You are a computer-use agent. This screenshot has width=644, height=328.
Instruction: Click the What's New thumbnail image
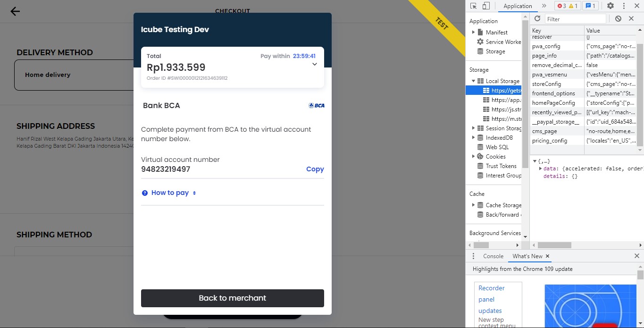590,306
